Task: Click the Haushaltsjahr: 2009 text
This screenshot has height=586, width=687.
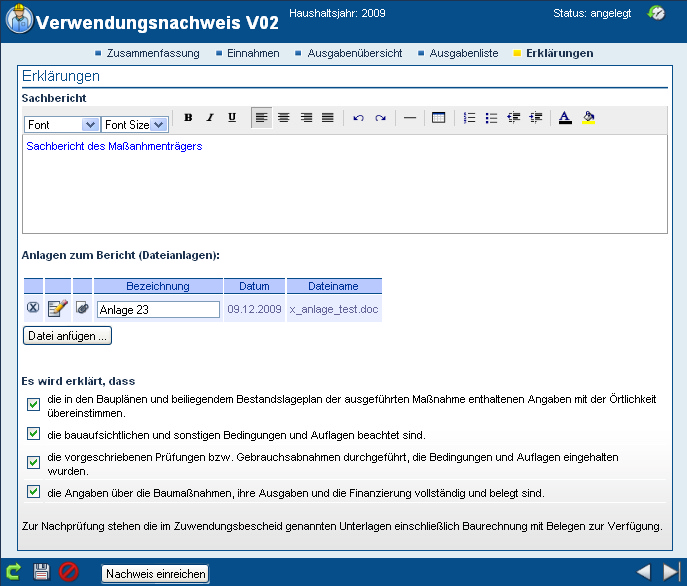Action: click(x=337, y=13)
